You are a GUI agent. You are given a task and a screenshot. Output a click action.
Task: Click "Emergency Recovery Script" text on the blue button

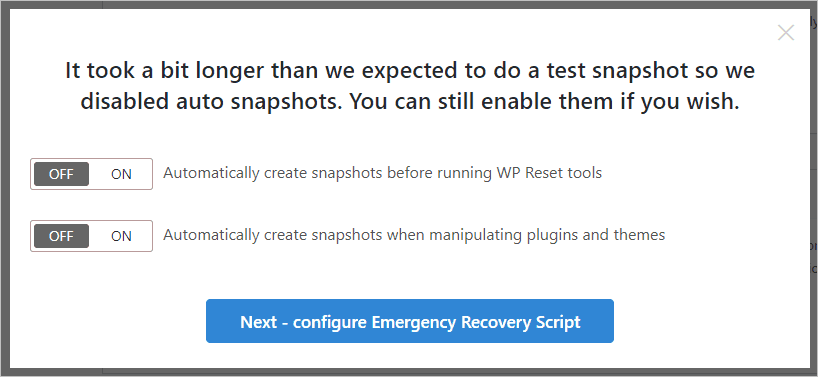pyautogui.click(x=476, y=322)
